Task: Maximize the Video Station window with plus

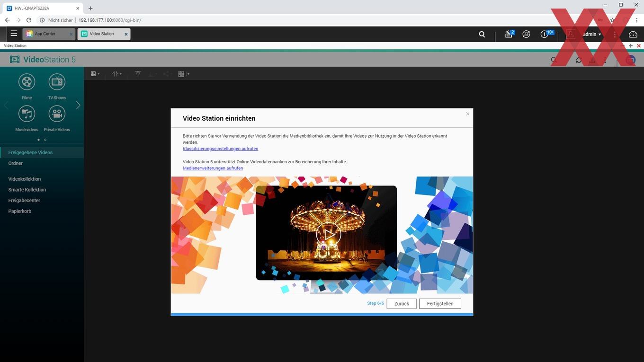Action: (x=631, y=46)
